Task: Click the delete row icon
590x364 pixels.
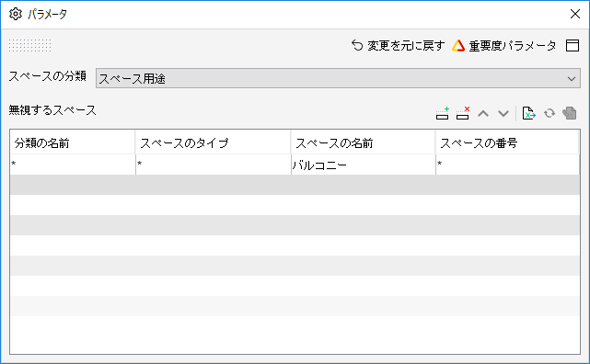Action: click(463, 113)
